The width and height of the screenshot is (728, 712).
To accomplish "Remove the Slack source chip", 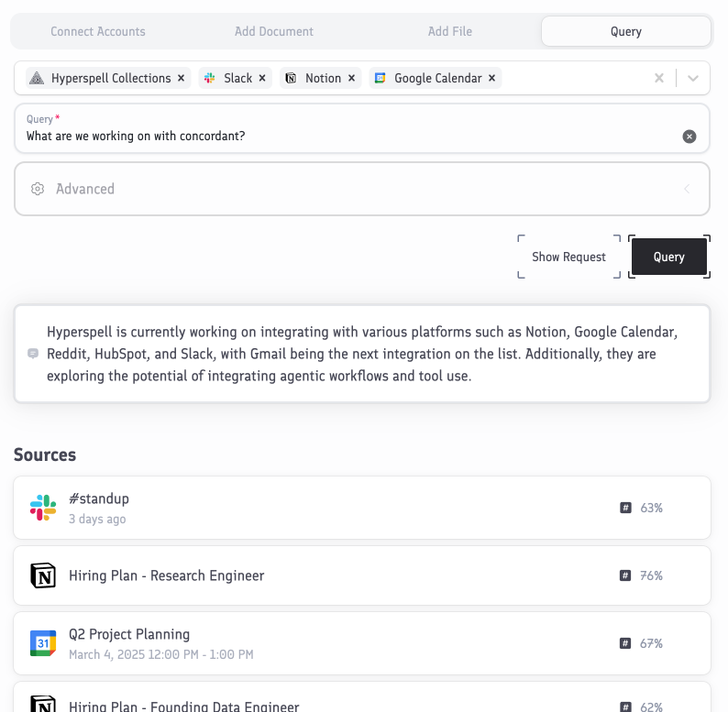I will 262,79.
